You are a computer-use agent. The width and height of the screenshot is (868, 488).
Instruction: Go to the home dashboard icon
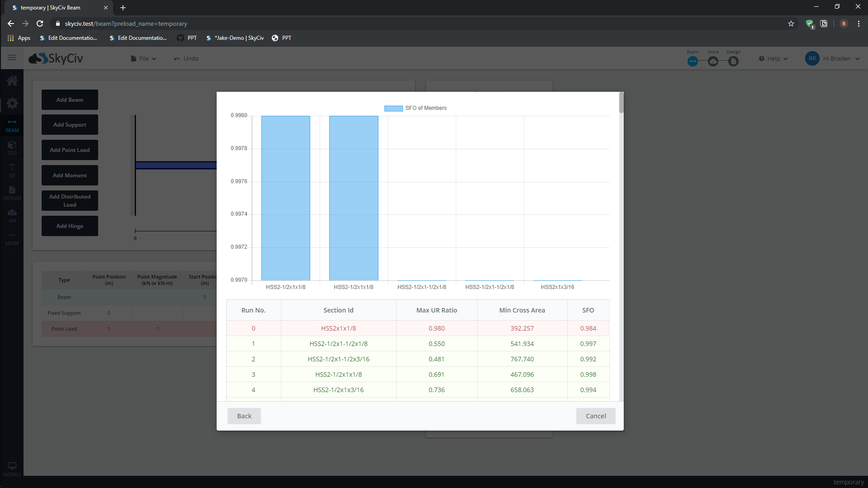click(12, 81)
